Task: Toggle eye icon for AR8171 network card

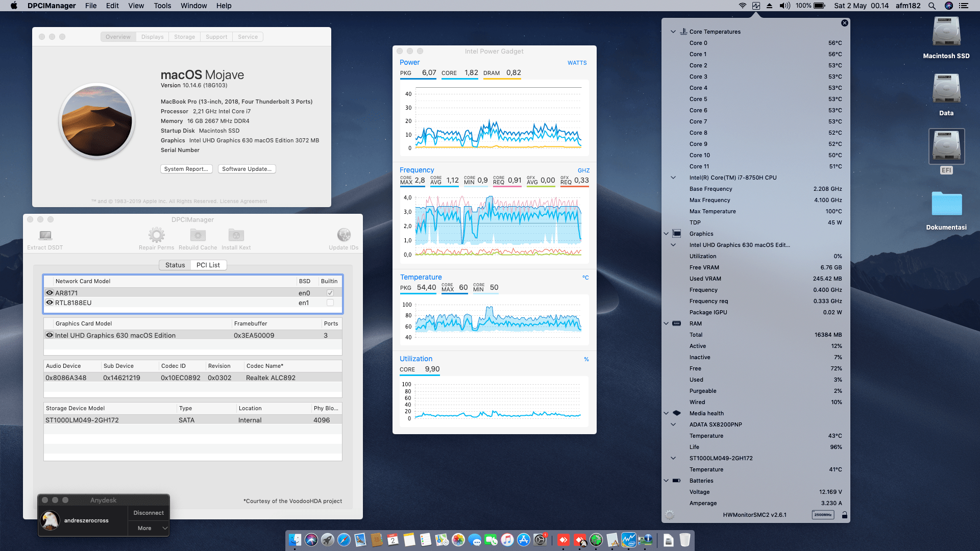Action: click(50, 293)
